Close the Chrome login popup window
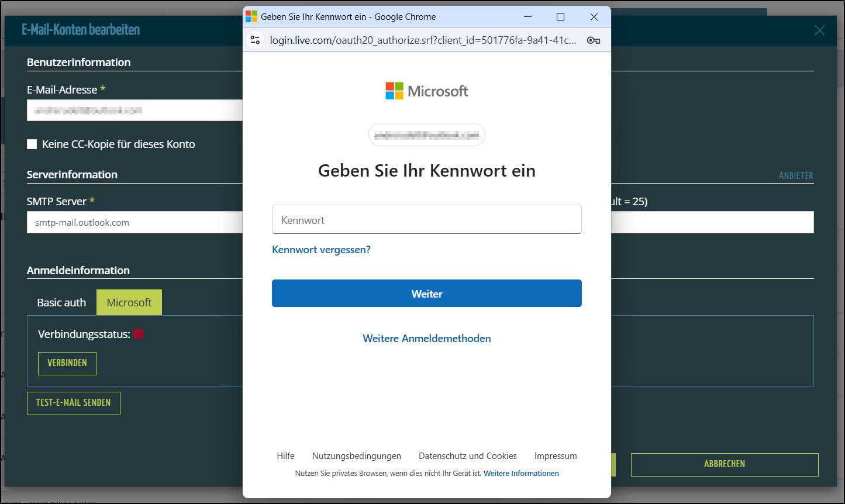 click(x=594, y=17)
